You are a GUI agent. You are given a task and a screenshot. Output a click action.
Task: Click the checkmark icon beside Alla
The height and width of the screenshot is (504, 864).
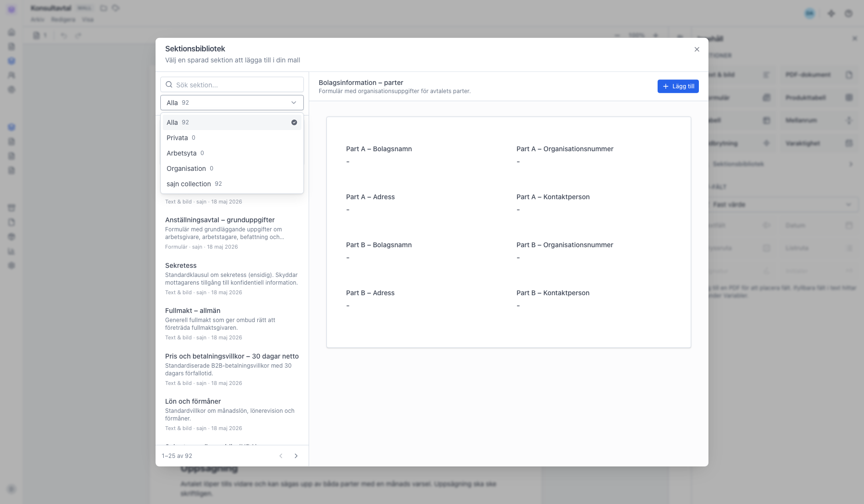(x=294, y=122)
